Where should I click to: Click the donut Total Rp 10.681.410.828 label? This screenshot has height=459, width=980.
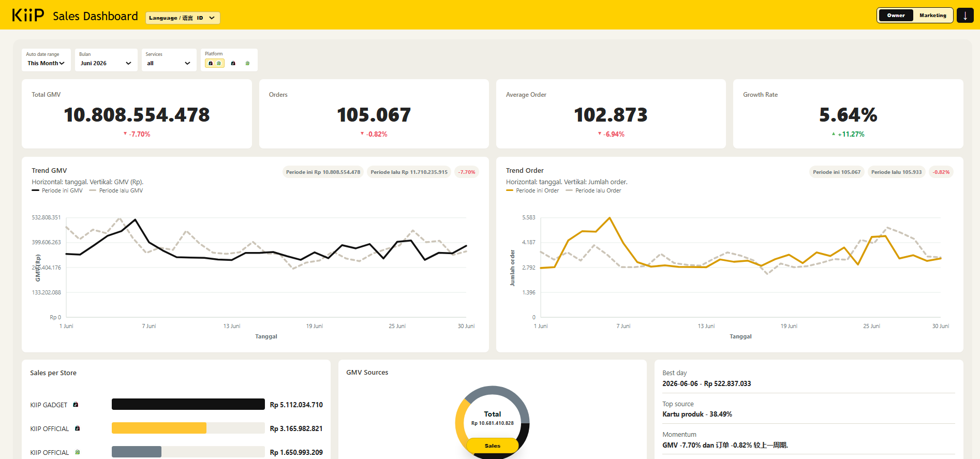[x=493, y=418]
